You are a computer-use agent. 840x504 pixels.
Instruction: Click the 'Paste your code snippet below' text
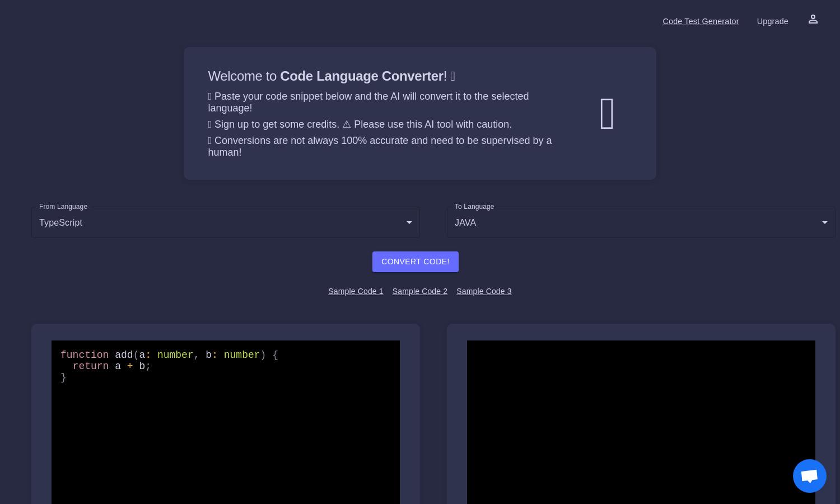[x=368, y=102]
